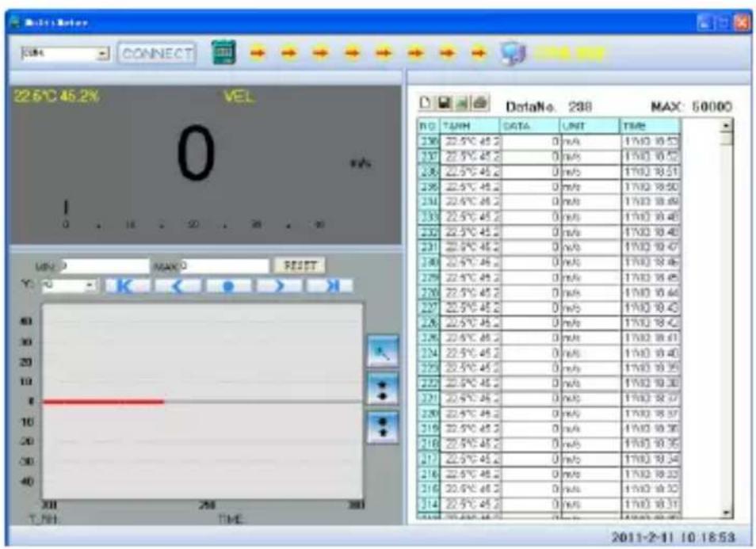Select row header 224 in the table
Image resolution: width=756 pixels, height=549 pixels.
click(428, 353)
